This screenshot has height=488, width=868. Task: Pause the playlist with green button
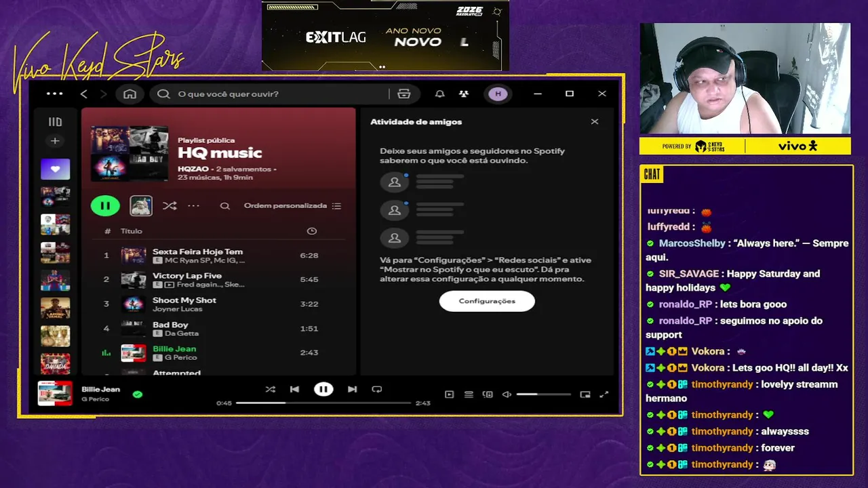coord(105,206)
